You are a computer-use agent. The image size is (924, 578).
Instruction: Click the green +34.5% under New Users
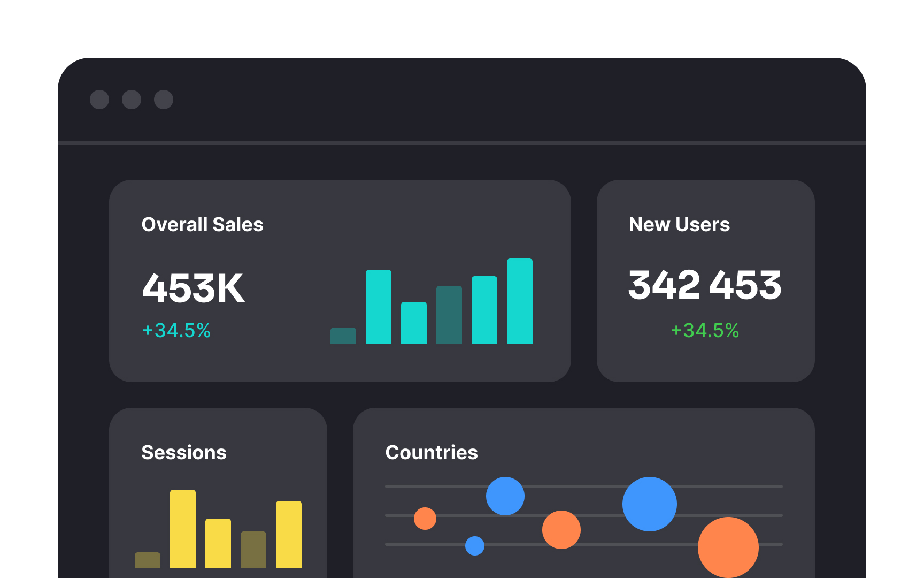[x=705, y=331]
